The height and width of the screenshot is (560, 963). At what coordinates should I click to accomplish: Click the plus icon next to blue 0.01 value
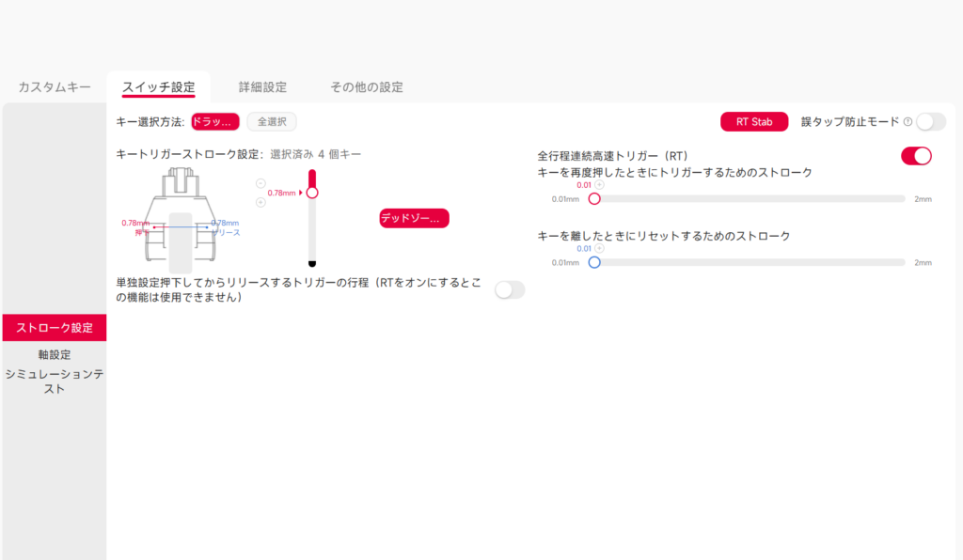point(600,249)
